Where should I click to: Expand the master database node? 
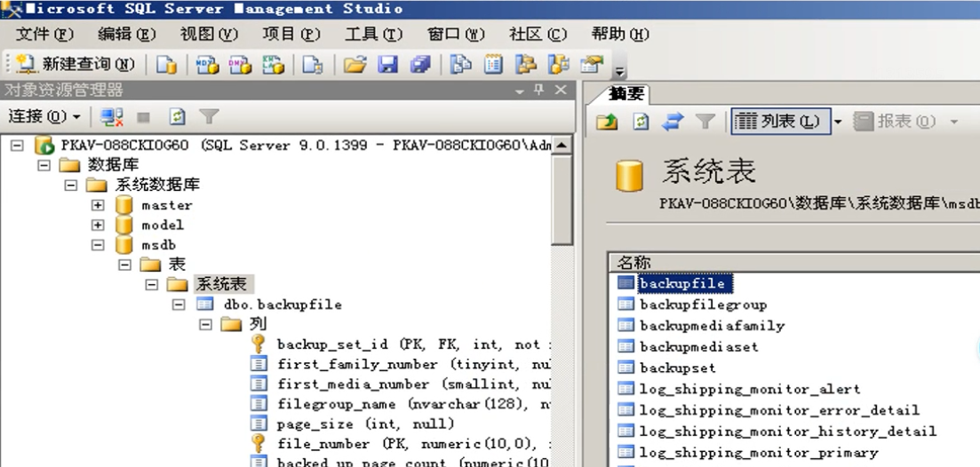point(98,205)
